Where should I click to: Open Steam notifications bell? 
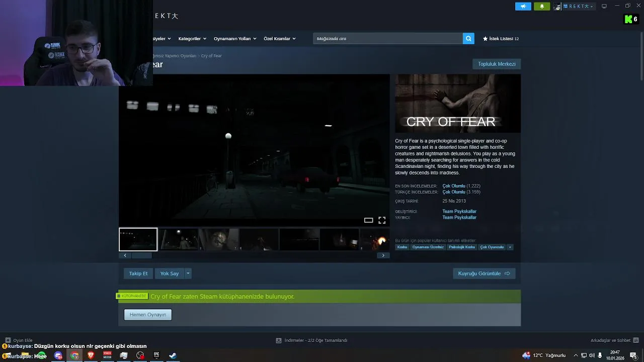pyautogui.click(x=542, y=6)
